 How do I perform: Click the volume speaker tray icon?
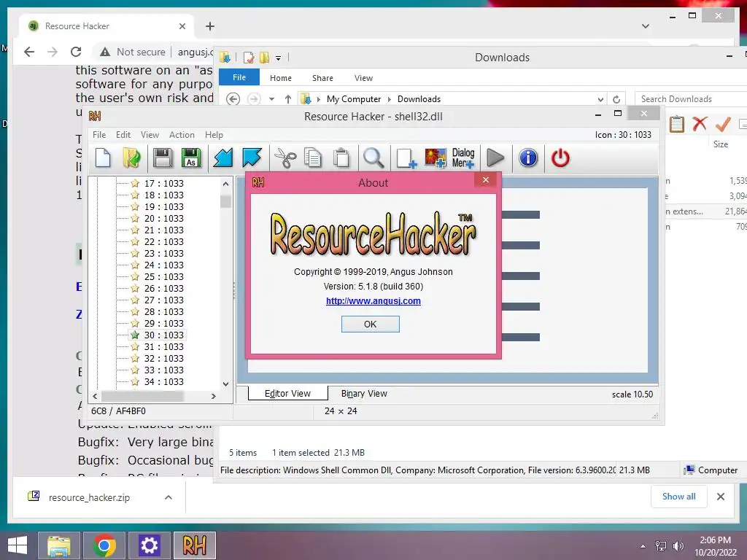(x=678, y=546)
